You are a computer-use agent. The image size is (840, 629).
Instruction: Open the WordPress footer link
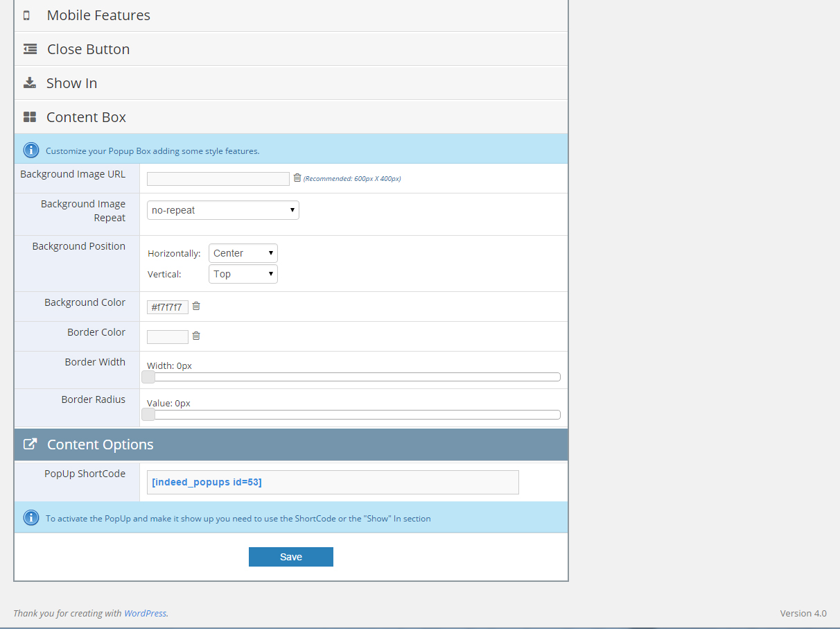145,613
